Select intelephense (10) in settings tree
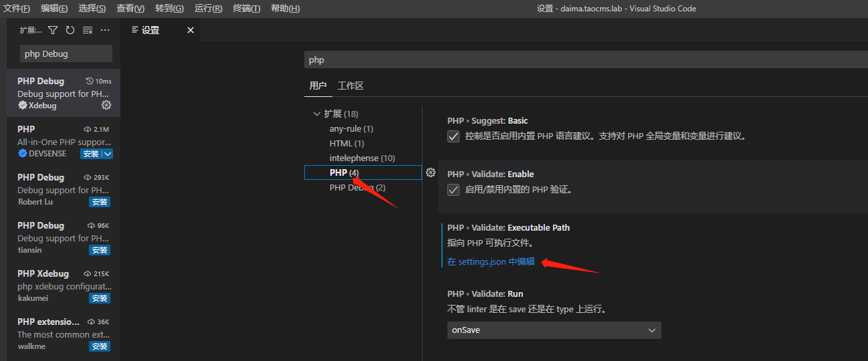The width and height of the screenshot is (868, 361). point(362,158)
